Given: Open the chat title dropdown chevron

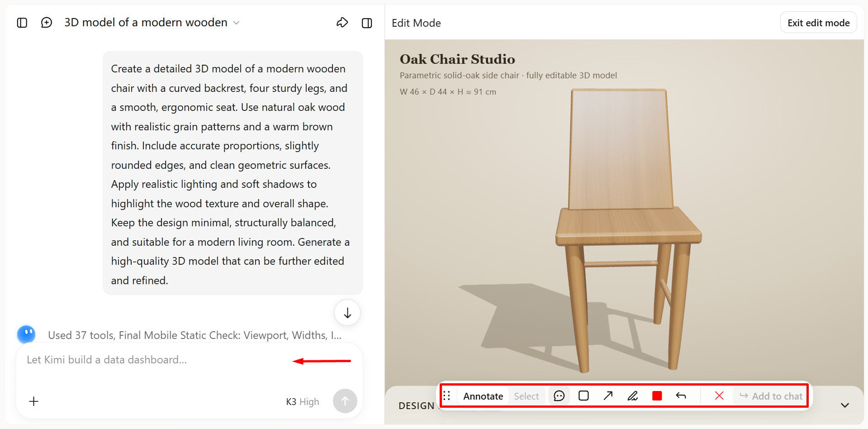Looking at the screenshot, I should click(x=236, y=23).
